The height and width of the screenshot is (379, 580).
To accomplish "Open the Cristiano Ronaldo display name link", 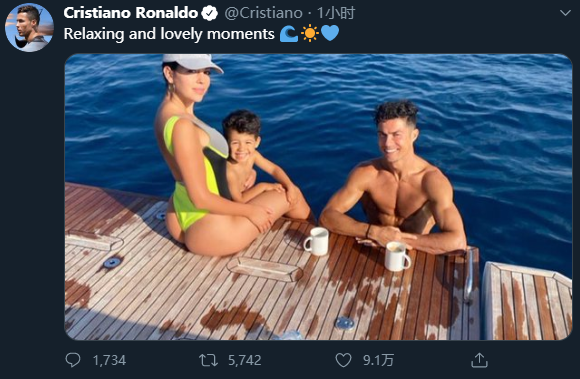I will click(131, 13).
